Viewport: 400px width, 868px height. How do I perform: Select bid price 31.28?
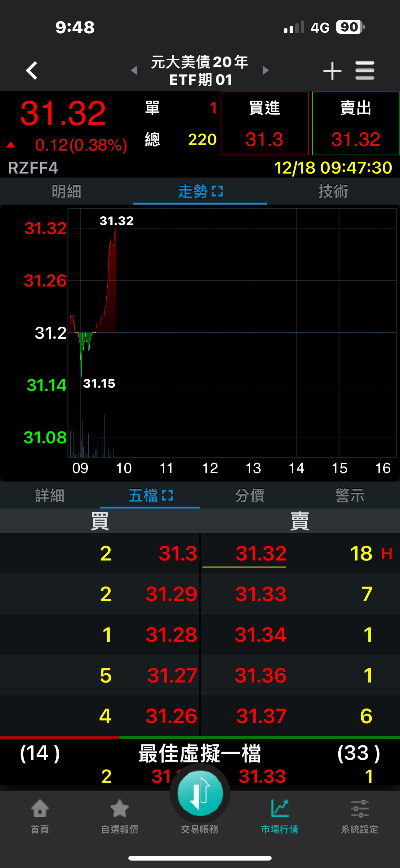[x=171, y=635]
